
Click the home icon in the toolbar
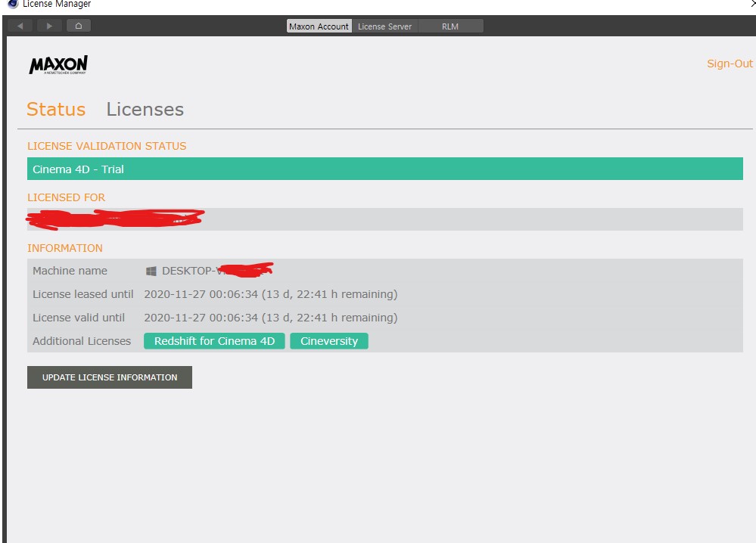coord(79,26)
